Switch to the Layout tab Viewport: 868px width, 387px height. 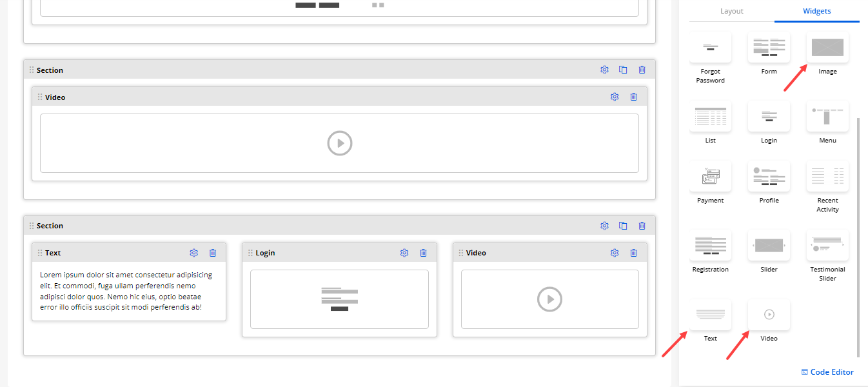[x=731, y=11]
